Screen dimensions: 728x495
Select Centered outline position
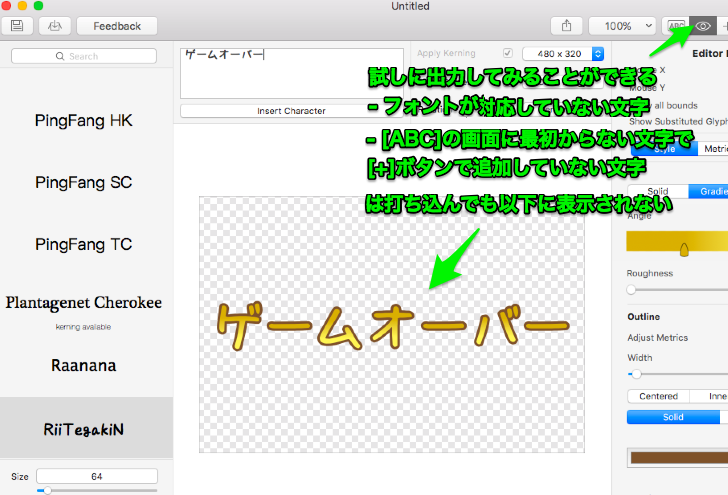click(x=658, y=396)
